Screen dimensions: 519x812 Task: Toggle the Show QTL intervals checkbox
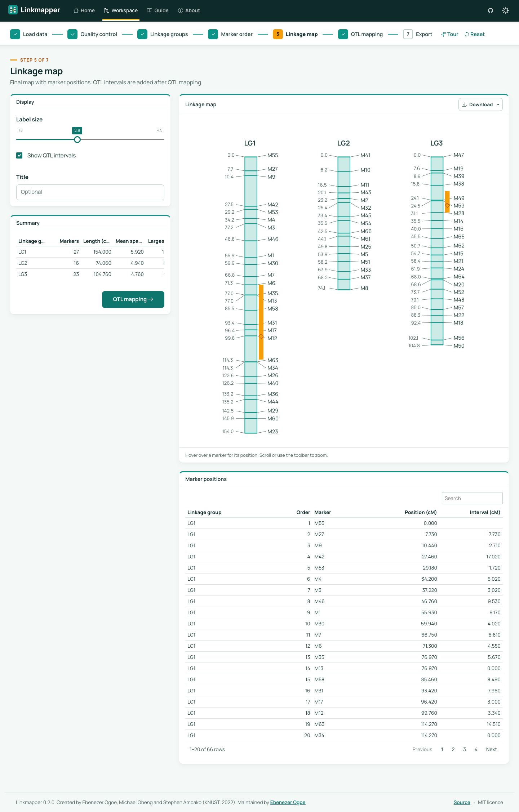point(19,155)
